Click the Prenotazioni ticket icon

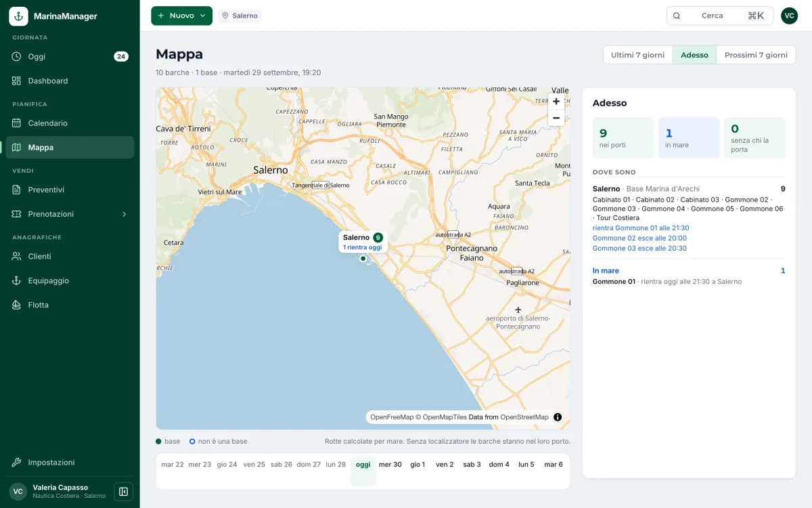click(x=17, y=214)
